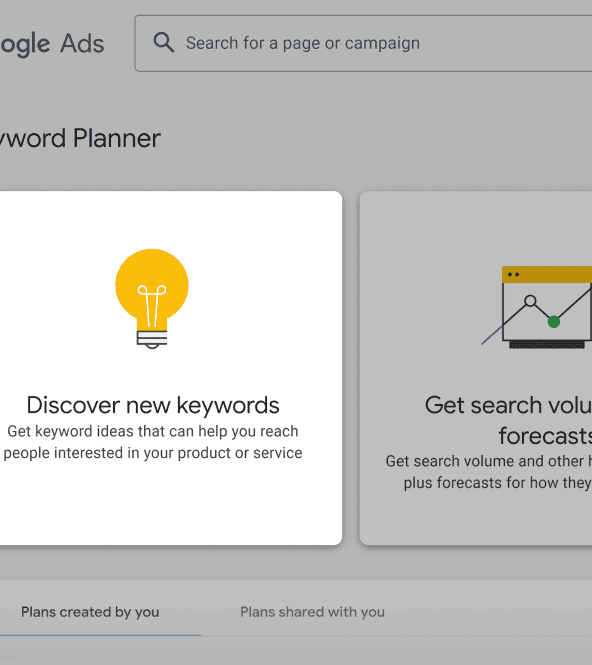Click empty area of forecasts card
The width and height of the screenshot is (592, 665).
click(x=475, y=517)
